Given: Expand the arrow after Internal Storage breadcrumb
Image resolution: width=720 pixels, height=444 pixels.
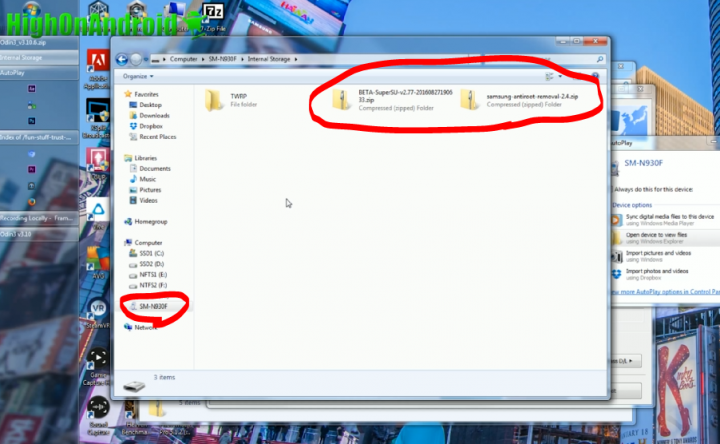Looking at the screenshot, I should tap(296, 59).
